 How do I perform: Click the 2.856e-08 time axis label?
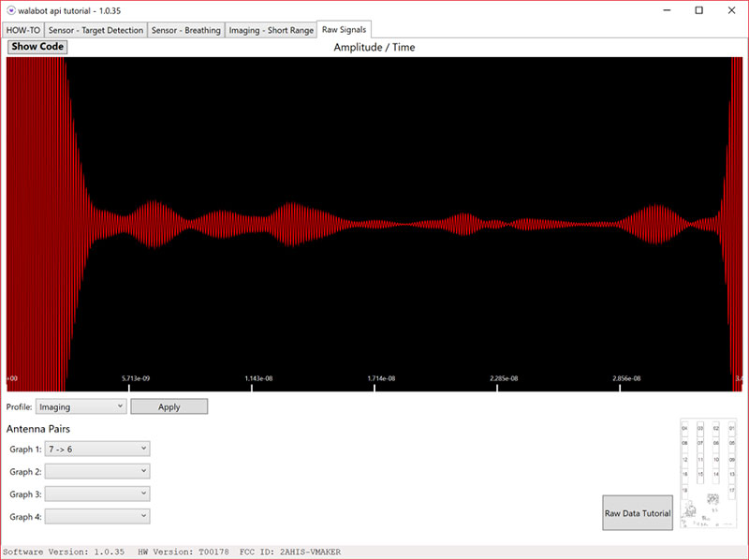pyautogui.click(x=626, y=378)
